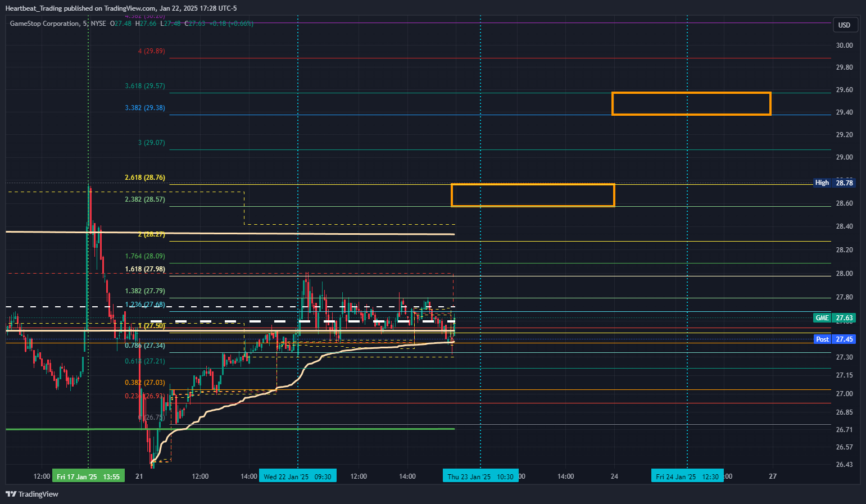Click the Fib label 2.382 (28.57)
This screenshot has width=866, height=504.
point(145,199)
